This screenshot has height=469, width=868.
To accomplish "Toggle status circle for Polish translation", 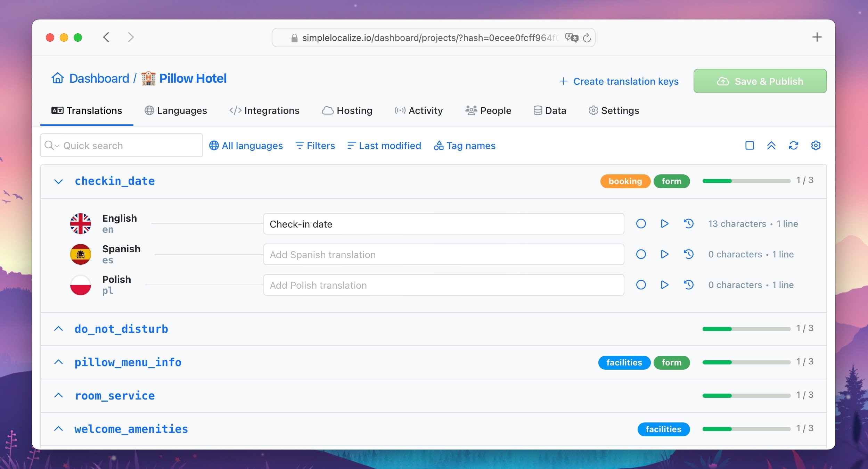I will [640, 285].
